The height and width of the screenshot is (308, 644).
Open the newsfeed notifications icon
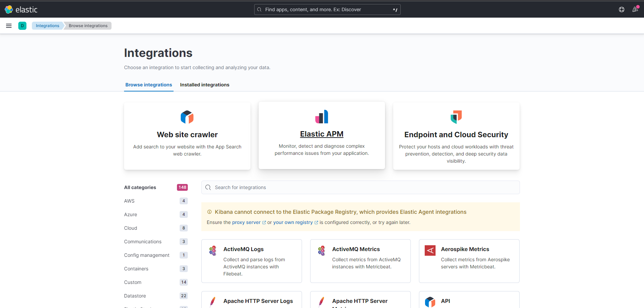pos(635,9)
